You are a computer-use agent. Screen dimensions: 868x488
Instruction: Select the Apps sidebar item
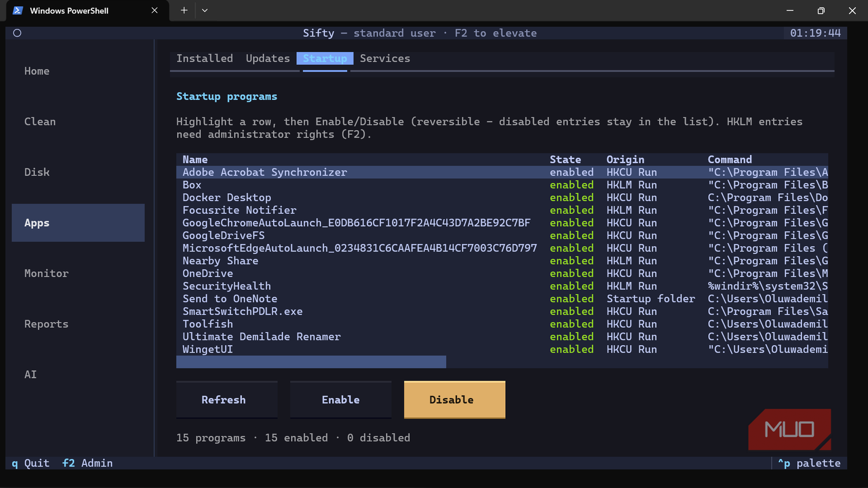78,223
